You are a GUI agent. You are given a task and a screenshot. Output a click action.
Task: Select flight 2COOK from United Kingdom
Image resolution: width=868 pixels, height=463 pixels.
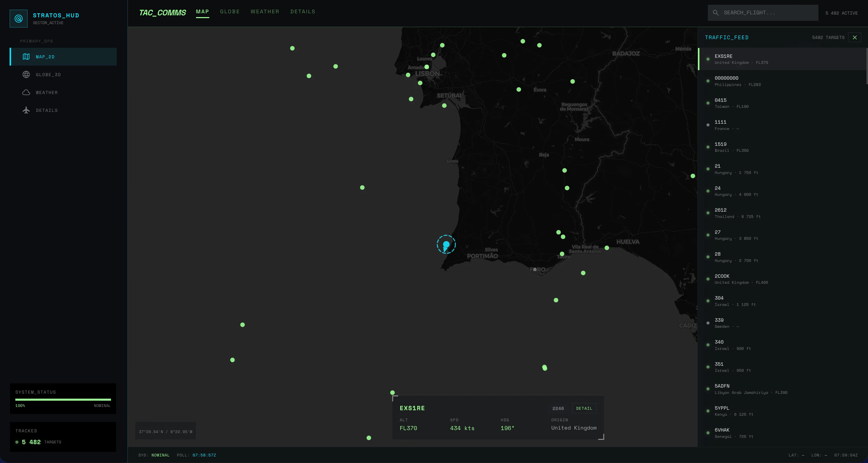point(782,279)
